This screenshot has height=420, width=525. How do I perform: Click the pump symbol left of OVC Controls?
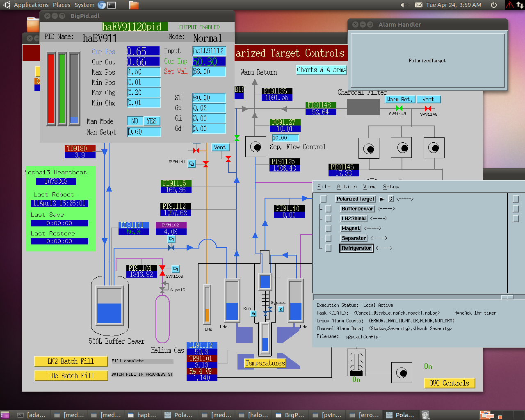click(402, 373)
